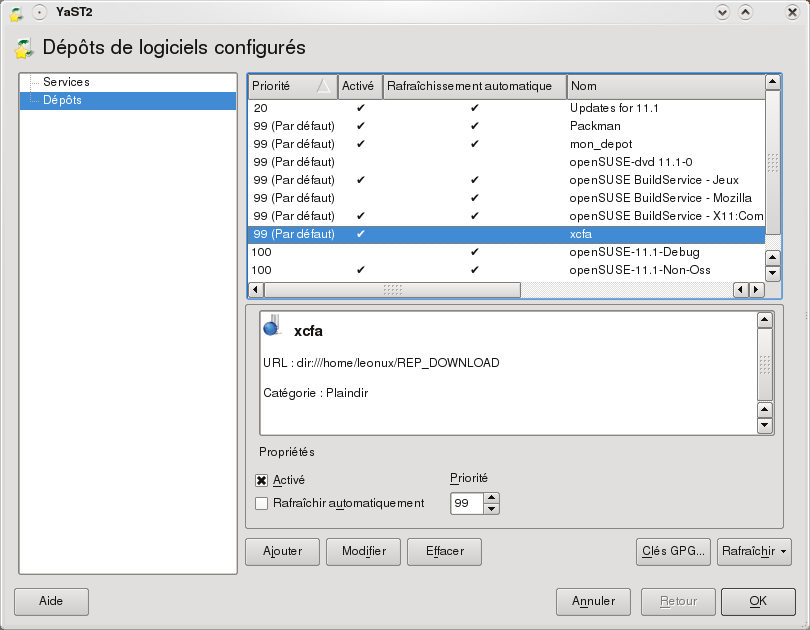Toggle the Activé checkbox in Propriétés
The width and height of the screenshot is (810, 630).
click(261, 480)
